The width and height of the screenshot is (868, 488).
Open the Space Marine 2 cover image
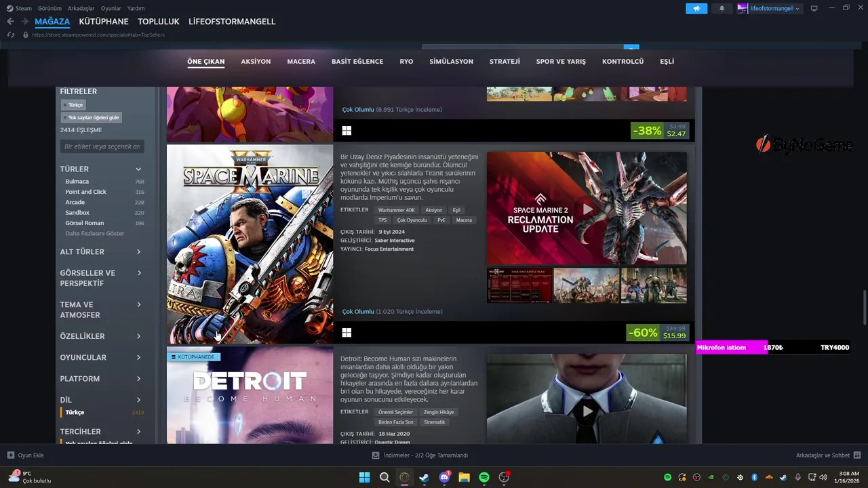(x=250, y=244)
